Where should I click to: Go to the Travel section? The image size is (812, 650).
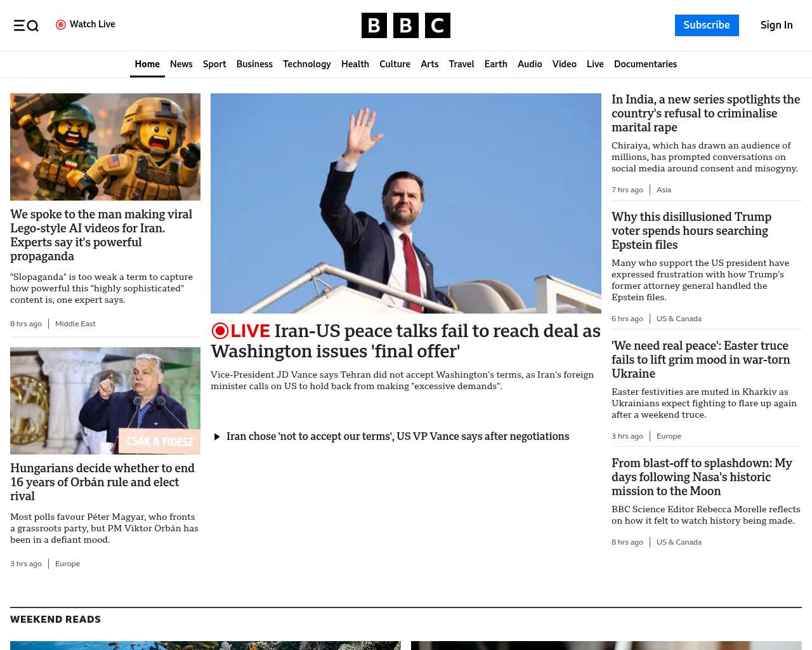click(461, 64)
